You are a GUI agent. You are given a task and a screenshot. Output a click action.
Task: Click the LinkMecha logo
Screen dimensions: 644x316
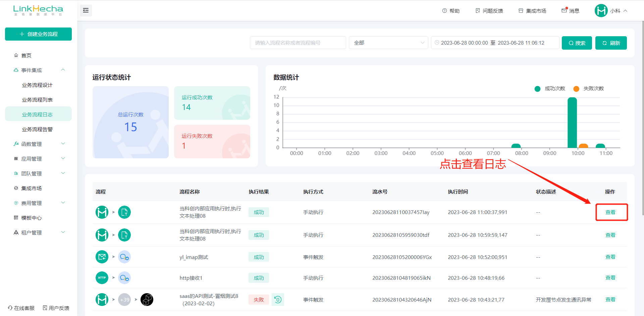38,10
